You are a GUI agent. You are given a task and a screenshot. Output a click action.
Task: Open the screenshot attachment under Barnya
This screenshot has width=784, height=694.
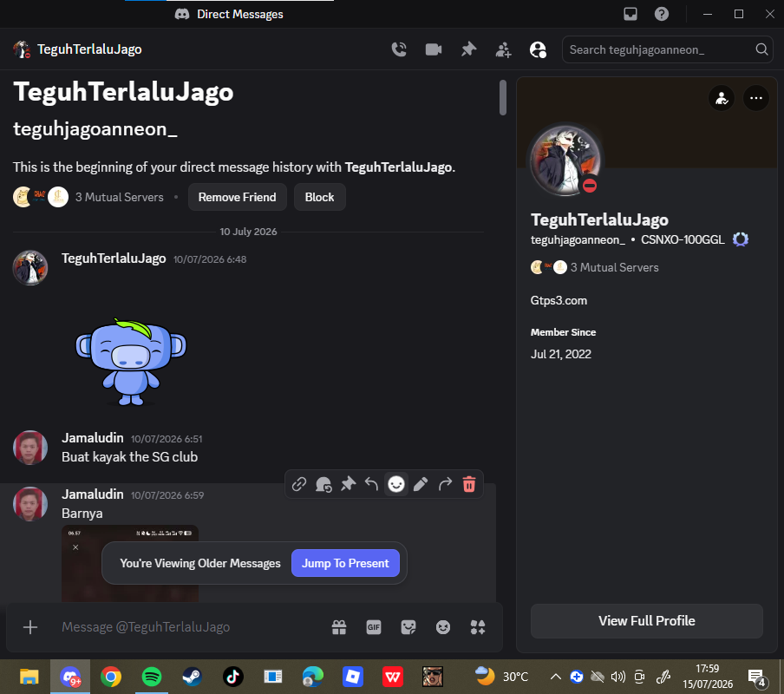pyautogui.click(x=130, y=564)
